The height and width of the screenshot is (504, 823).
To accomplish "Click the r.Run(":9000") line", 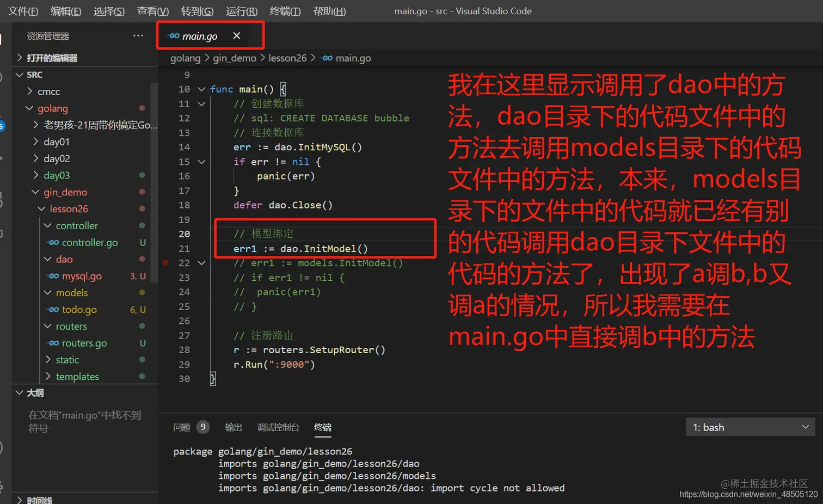I will click(274, 365).
